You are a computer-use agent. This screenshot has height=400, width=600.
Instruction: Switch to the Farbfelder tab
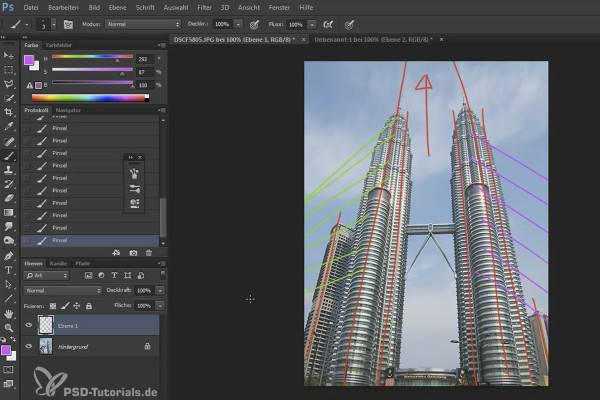click(59, 45)
